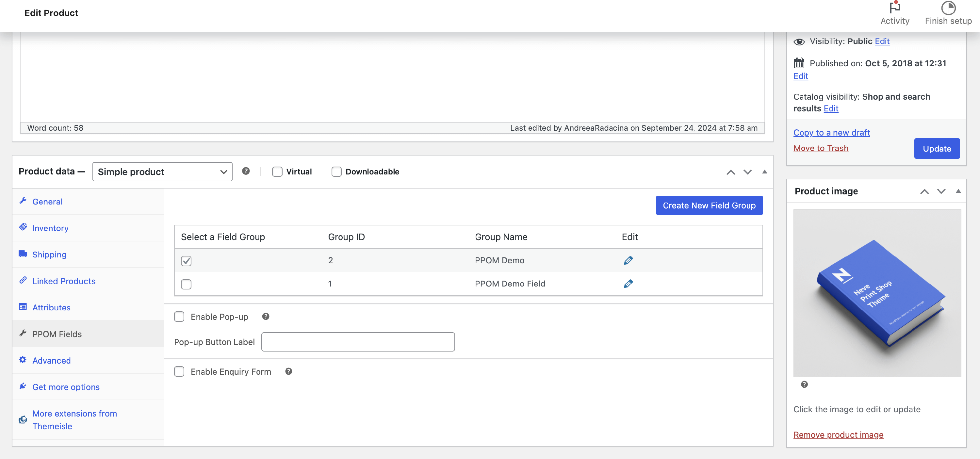Click the pencil edit icon for PPOM Demo Field
The height and width of the screenshot is (459, 980).
coord(628,284)
